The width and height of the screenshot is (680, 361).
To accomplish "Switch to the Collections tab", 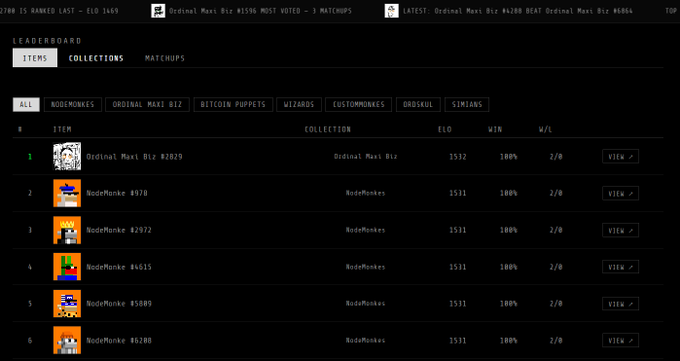I will [x=96, y=58].
